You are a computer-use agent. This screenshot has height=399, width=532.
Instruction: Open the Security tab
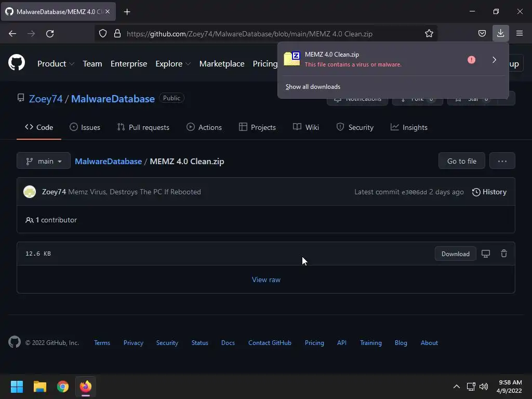[355, 127]
